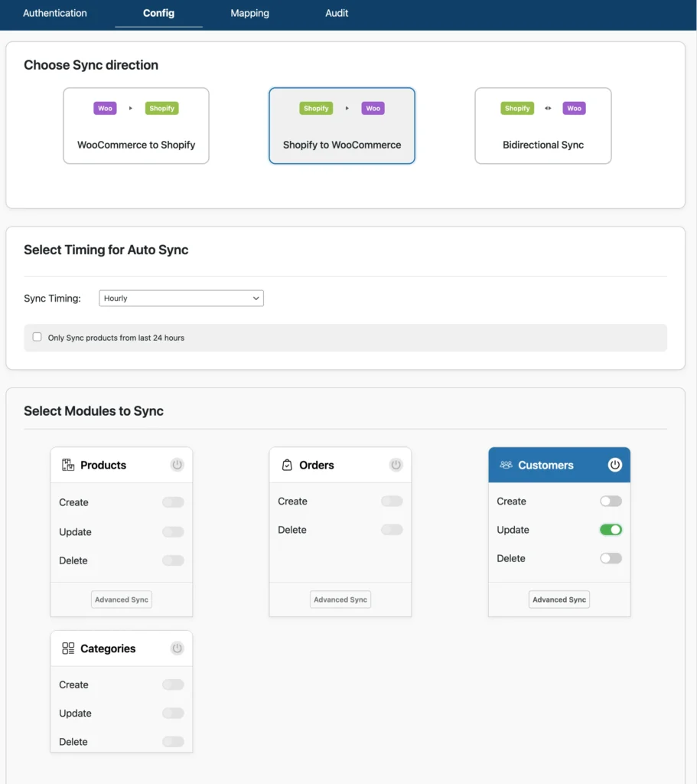Click Advanced Sync under Customers
The image size is (697, 784).
click(559, 599)
